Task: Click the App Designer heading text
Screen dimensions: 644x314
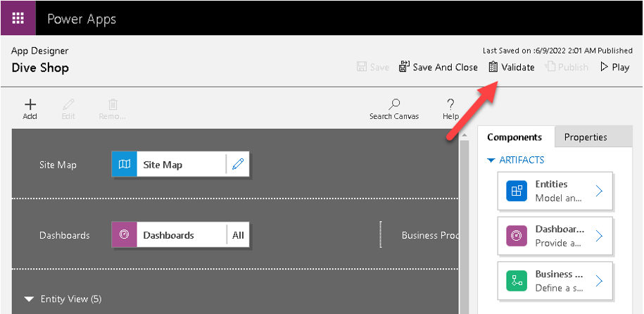Action: [40, 51]
